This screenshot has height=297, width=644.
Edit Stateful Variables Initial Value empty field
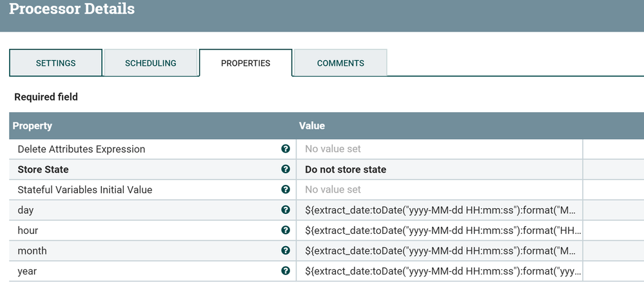coord(438,189)
